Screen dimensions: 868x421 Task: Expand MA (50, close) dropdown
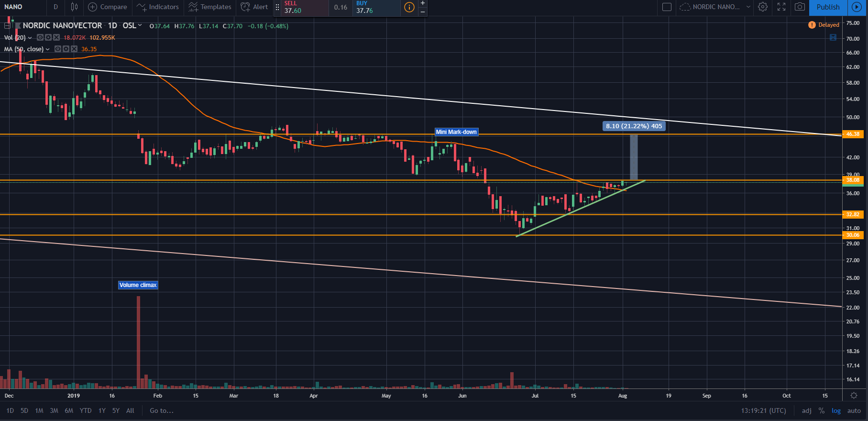[x=47, y=49]
